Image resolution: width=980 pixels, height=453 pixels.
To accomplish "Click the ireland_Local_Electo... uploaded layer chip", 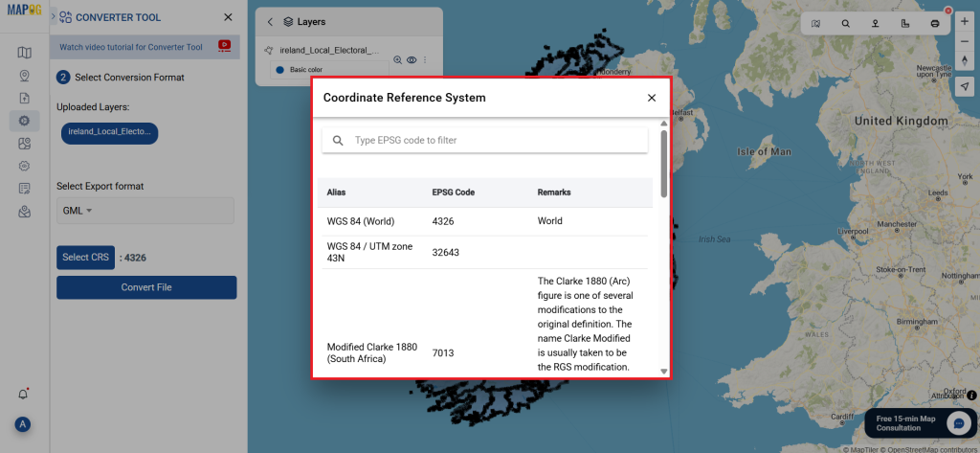I will click(109, 133).
